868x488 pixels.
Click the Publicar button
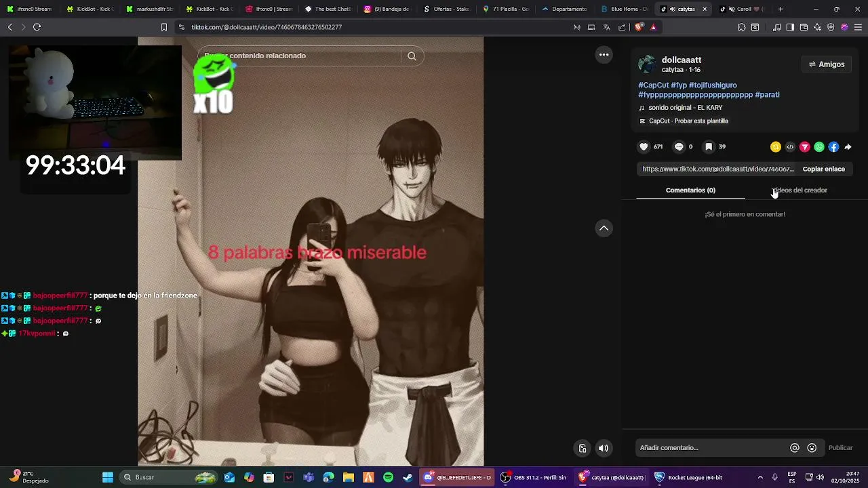(840, 448)
